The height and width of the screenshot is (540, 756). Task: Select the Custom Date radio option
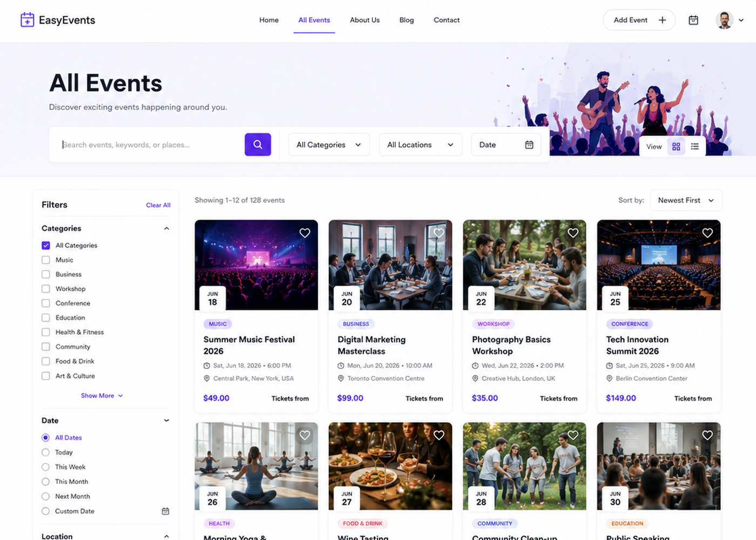pos(45,511)
